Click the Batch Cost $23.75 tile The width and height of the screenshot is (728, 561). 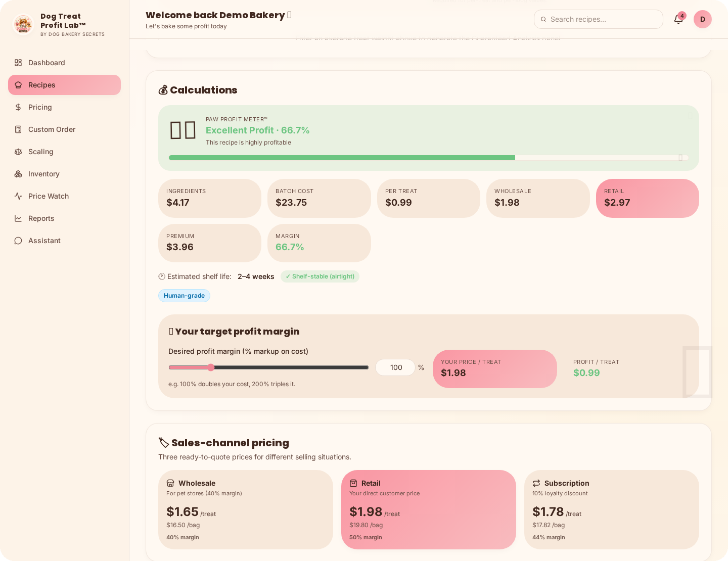pyautogui.click(x=319, y=198)
